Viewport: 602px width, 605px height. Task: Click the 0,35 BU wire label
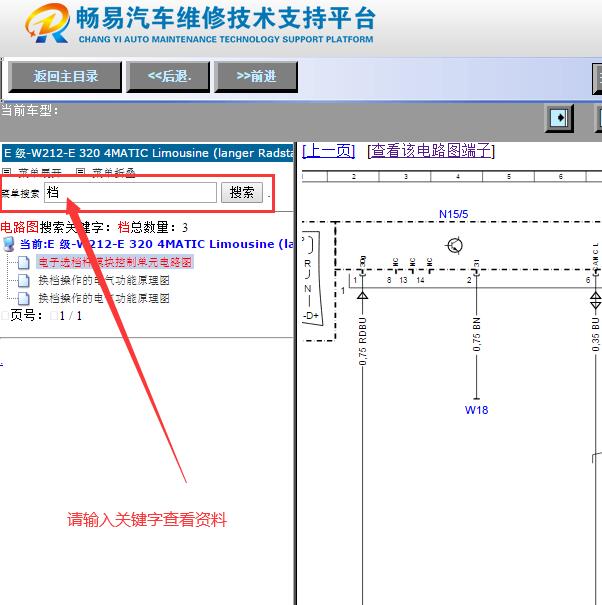(x=595, y=335)
